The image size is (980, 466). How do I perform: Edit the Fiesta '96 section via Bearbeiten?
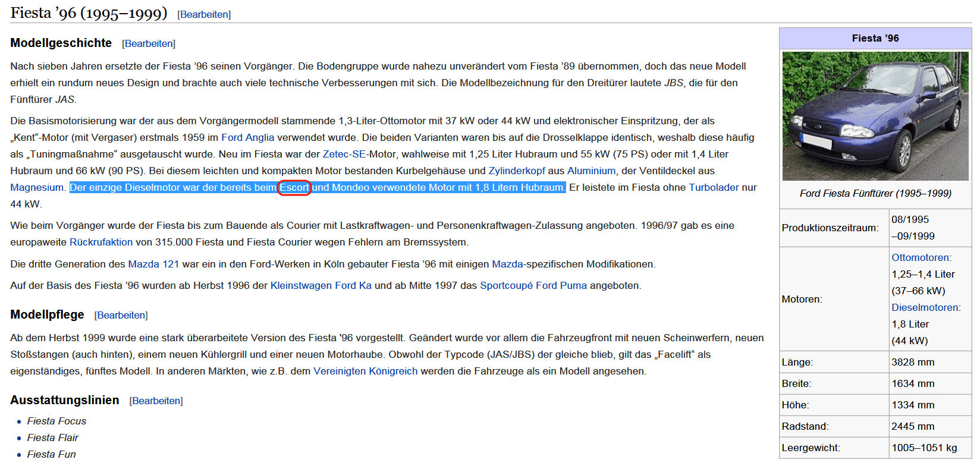tap(204, 15)
